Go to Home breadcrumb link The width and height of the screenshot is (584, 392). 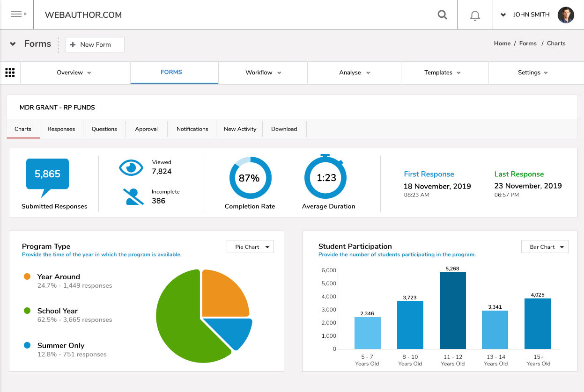[502, 44]
